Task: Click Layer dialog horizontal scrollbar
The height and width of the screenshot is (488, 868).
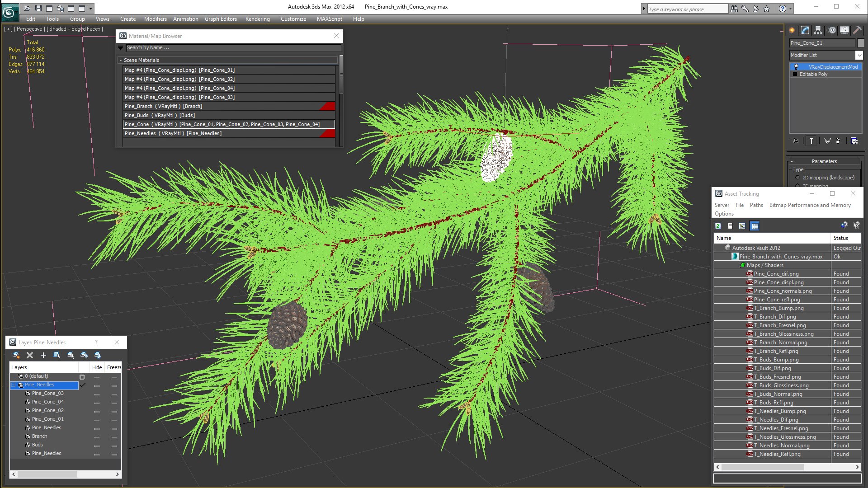Action: coord(66,474)
